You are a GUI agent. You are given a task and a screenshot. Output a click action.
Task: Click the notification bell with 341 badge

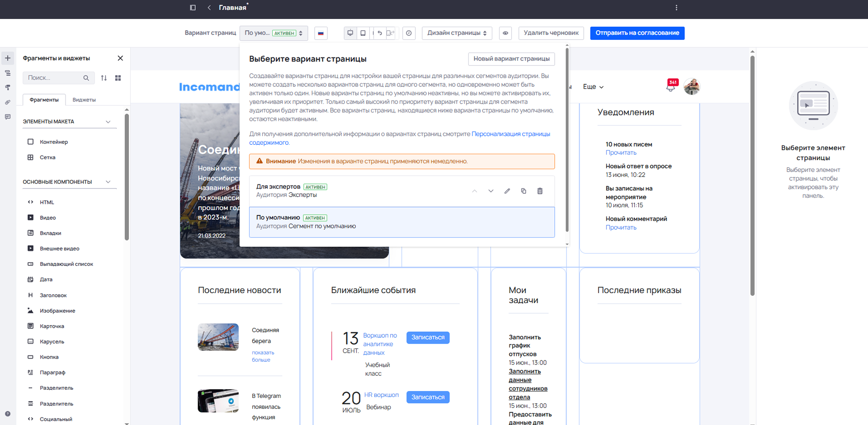pos(671,86)
